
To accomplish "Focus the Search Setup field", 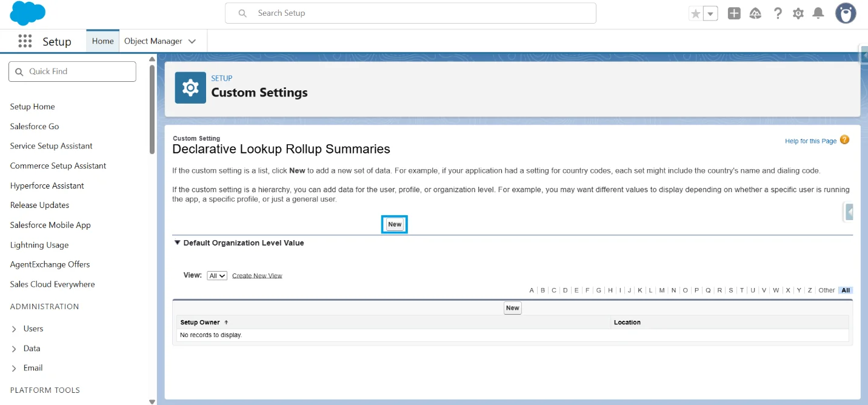I will (410, 13).
